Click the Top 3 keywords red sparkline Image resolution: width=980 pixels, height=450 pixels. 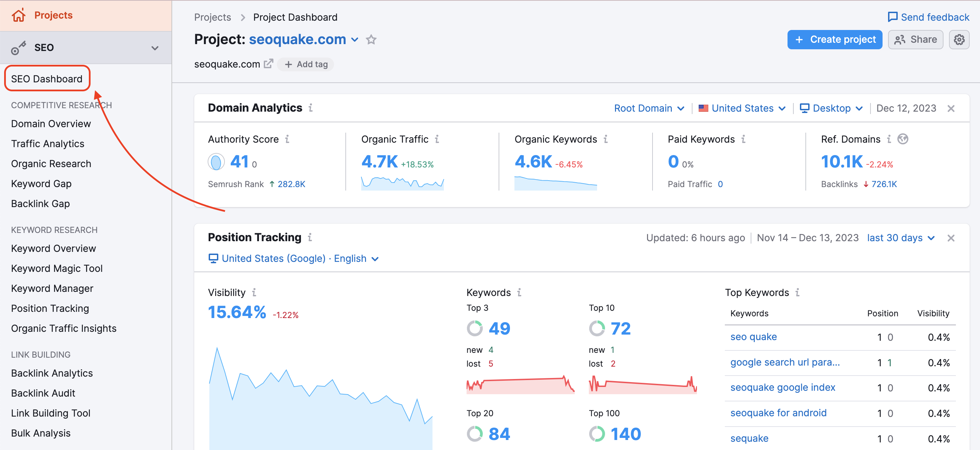[520, 385]
